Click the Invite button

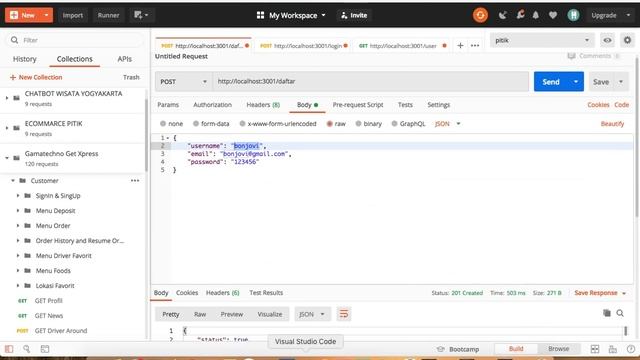click(x=354, y=15)
